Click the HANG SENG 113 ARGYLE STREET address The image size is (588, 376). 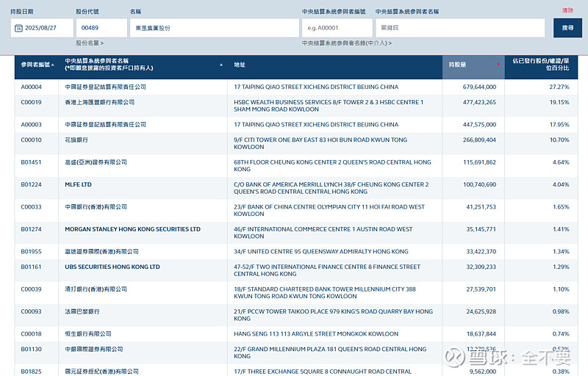pos(316,334)
